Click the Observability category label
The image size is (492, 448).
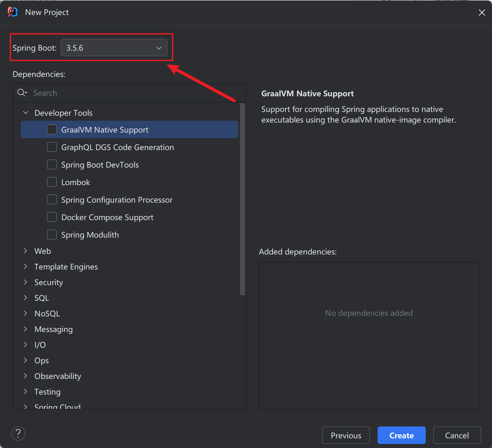point(58,376)
